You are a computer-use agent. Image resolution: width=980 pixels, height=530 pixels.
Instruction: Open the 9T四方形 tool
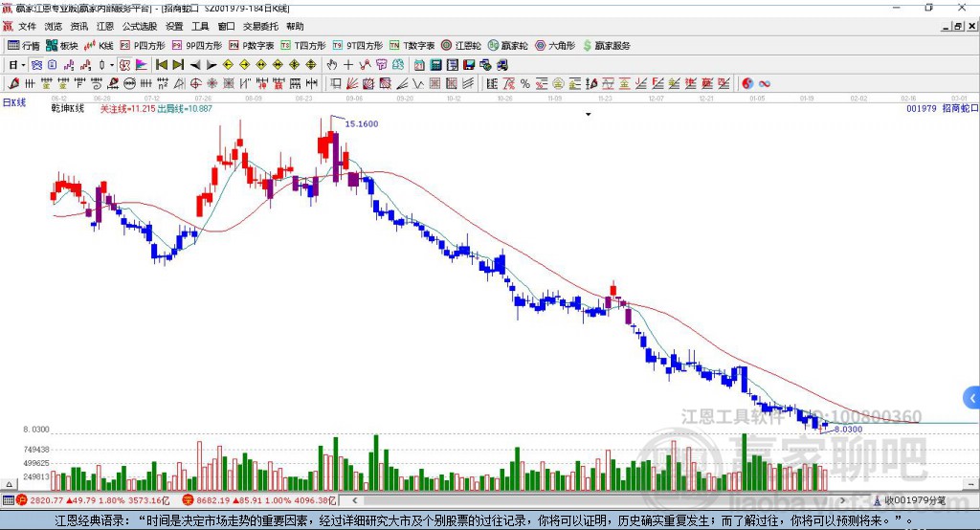pos(358,46)
